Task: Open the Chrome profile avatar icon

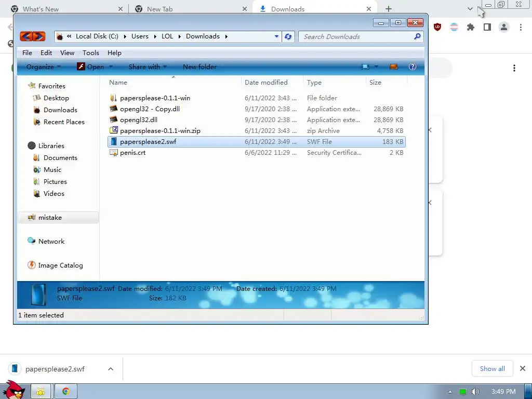Action: coord(504,27)
